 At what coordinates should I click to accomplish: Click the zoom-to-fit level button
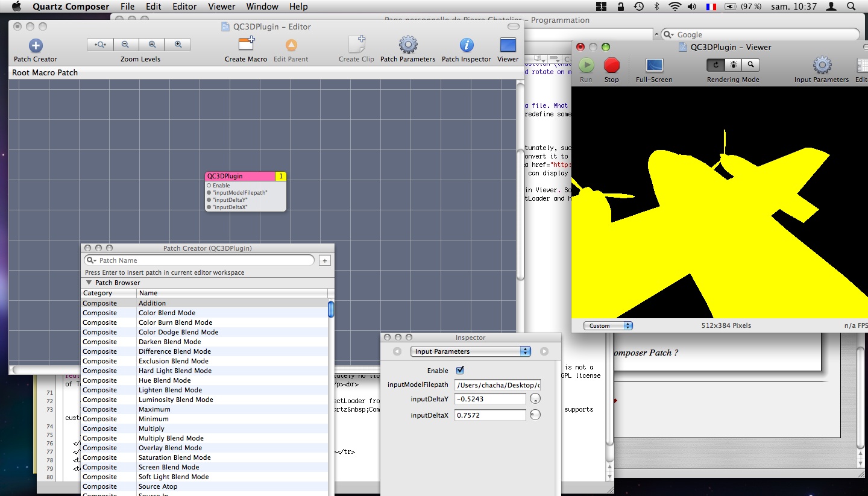(x=101, y=45)
